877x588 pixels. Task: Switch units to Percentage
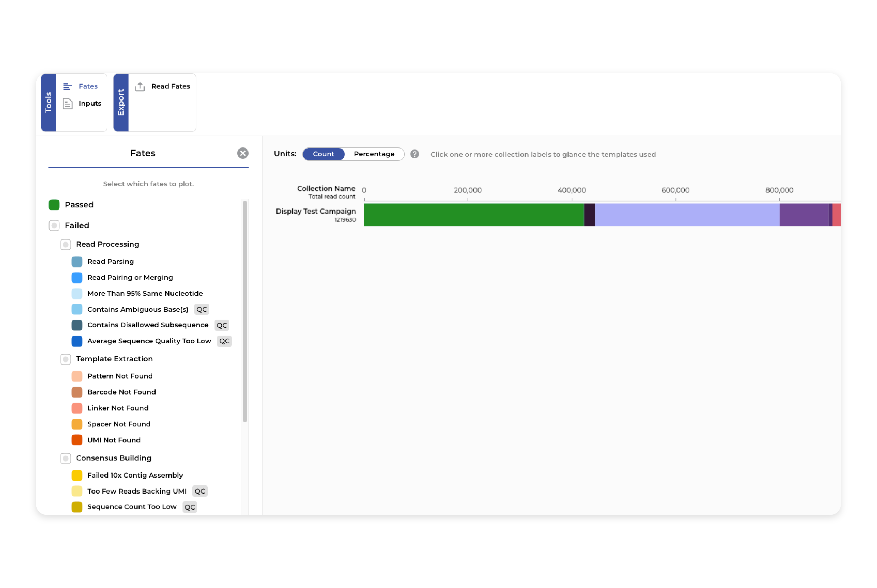(x=374, y=154)
